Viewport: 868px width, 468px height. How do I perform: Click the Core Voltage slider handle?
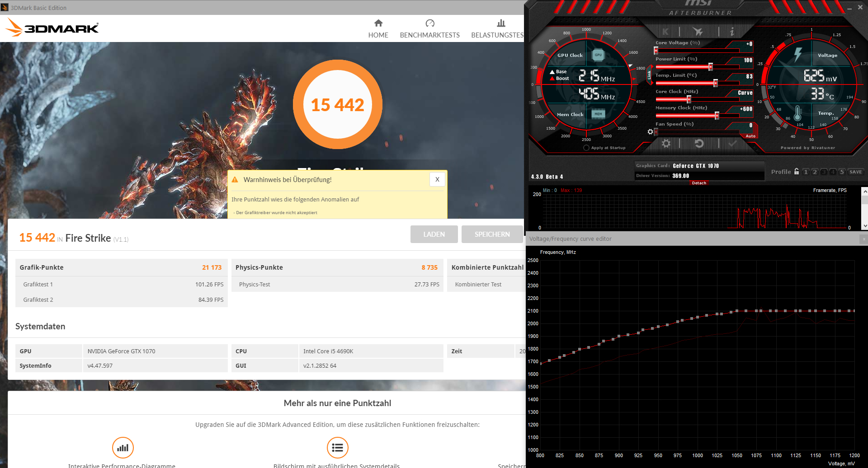coord(656,51)
